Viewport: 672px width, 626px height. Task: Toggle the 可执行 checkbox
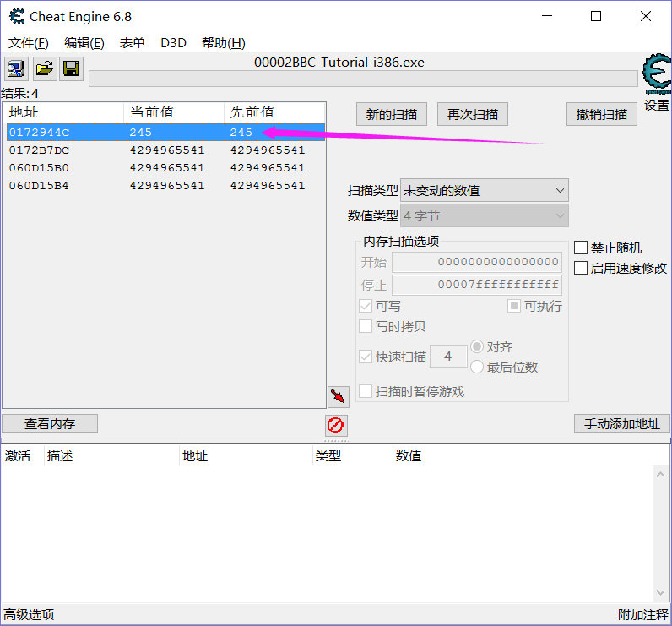click(x=514, y=306)
